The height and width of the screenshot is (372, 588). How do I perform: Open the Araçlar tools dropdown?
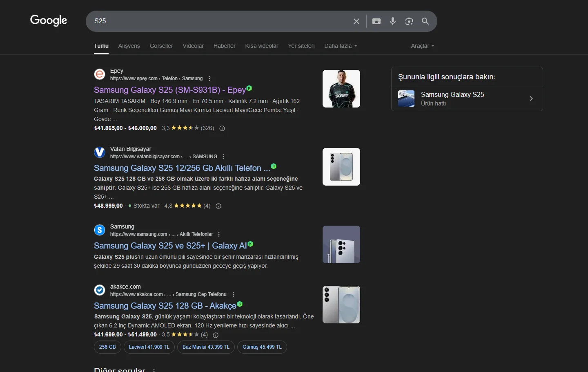(423, 46)
